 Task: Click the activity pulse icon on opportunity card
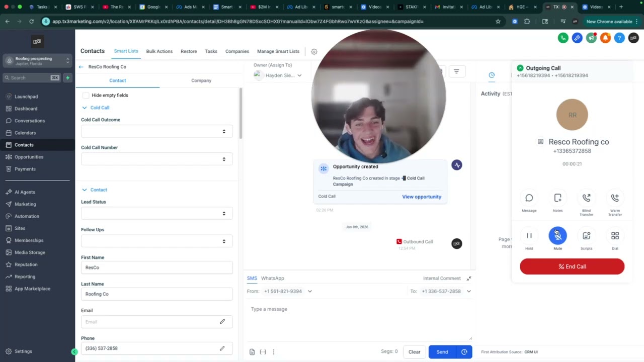pos(457,165)
